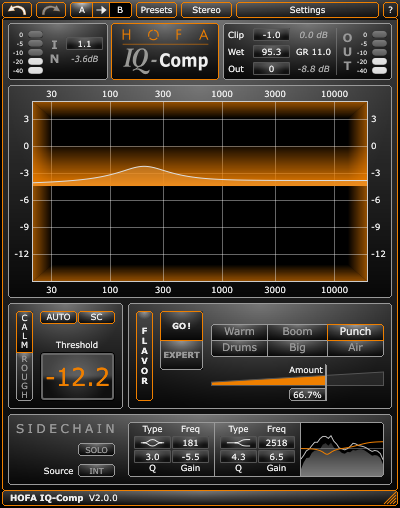Click the -3.6dB input readout
Screen dimensions: 400x508
84,59
